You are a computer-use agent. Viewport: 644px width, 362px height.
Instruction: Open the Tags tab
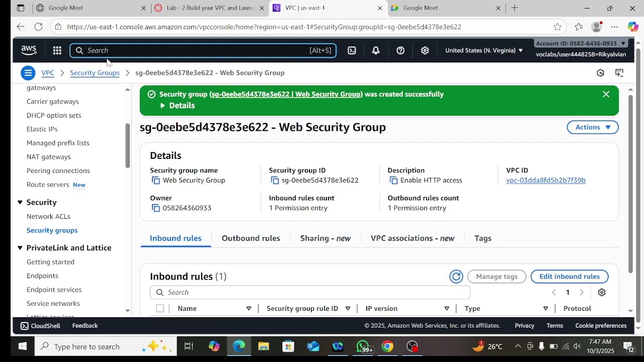483,238
